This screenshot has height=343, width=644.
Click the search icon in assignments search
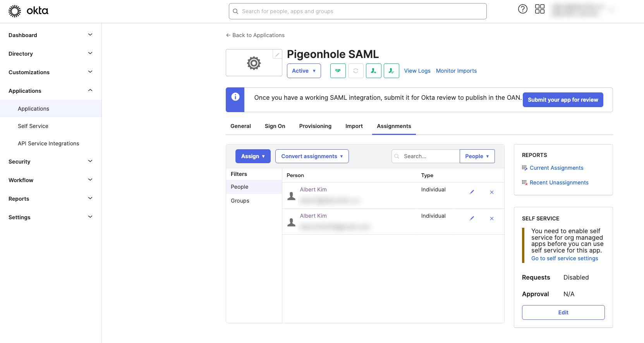coord(397,156)
